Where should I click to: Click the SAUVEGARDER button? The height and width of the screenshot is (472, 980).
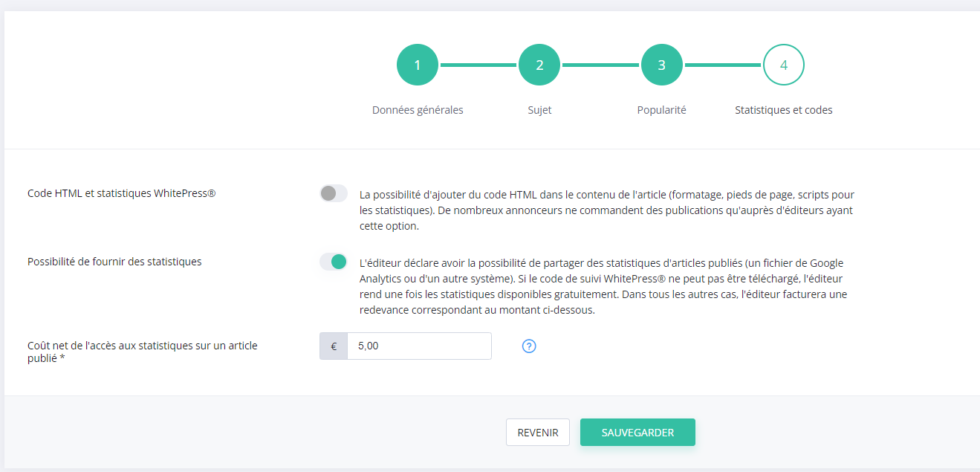tap(637, 433)
